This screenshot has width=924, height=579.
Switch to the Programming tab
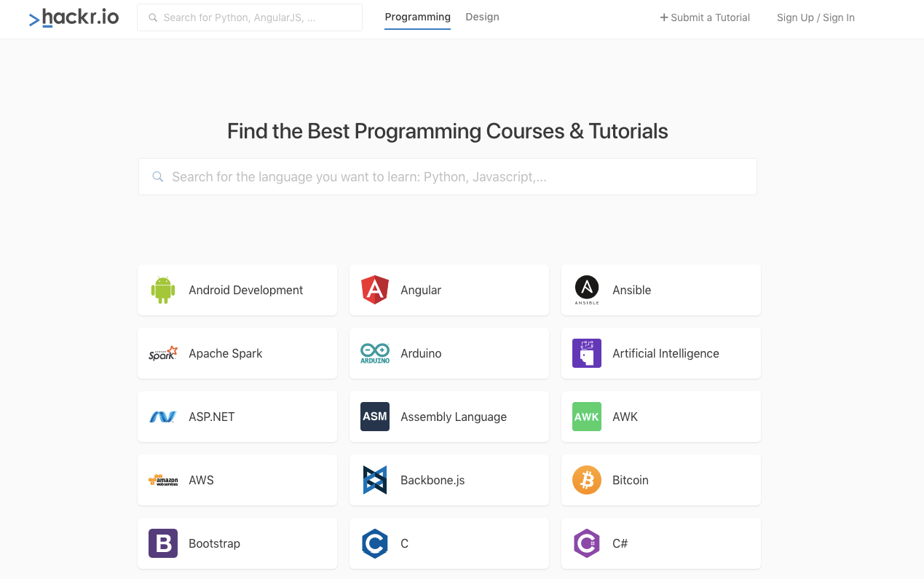(417, 17)
